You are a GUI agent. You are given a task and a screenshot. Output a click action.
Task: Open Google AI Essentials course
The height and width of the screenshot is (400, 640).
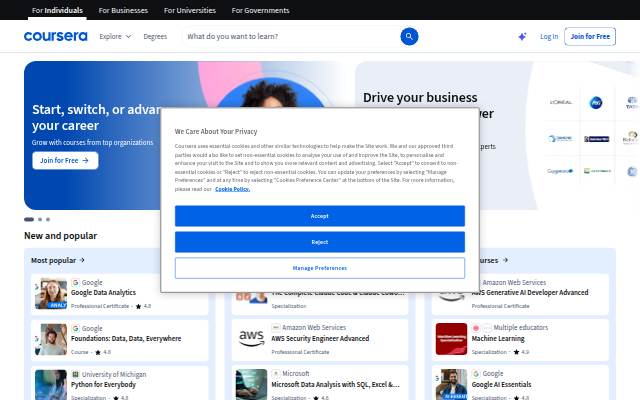(502, 384)
